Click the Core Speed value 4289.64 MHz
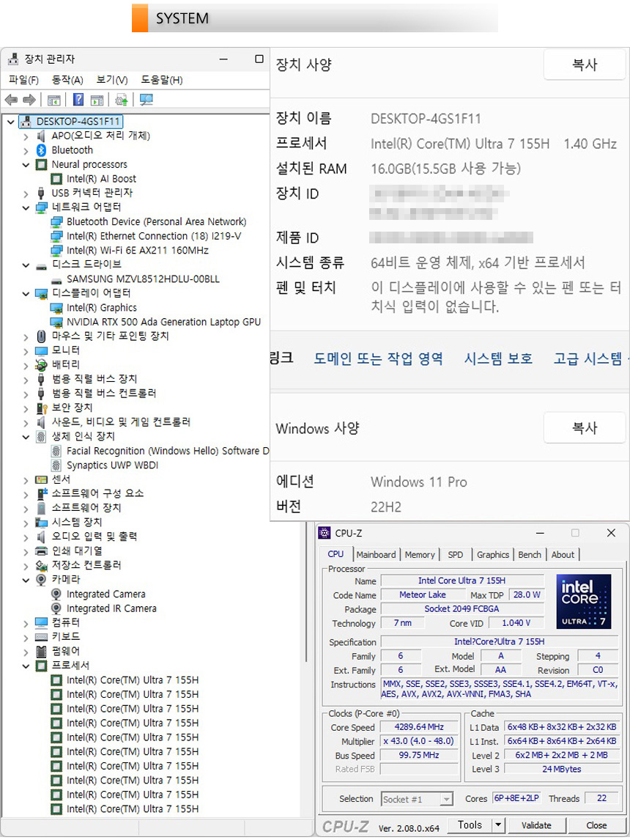Viewport: 630px width, 840px height. coord(419,727)
